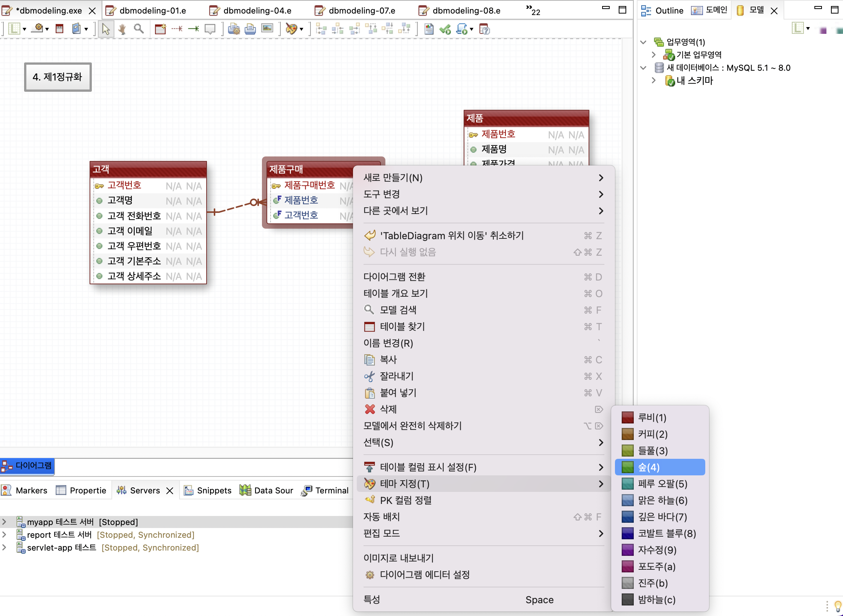The width and height of the screenshot is (843, 616).
Task: Open print settings with gear icon
Action: click(234, 29)
